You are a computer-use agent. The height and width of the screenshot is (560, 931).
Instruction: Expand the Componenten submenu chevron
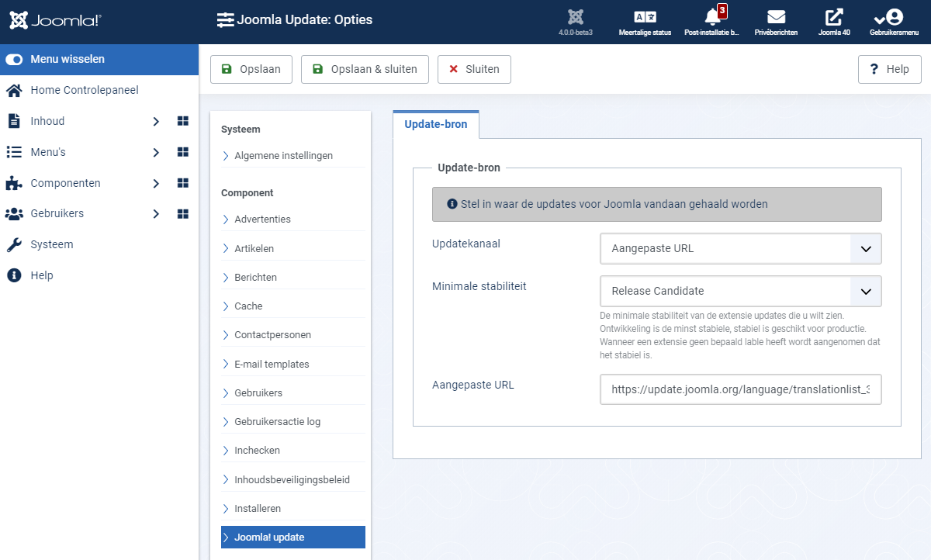coord(156,183)
